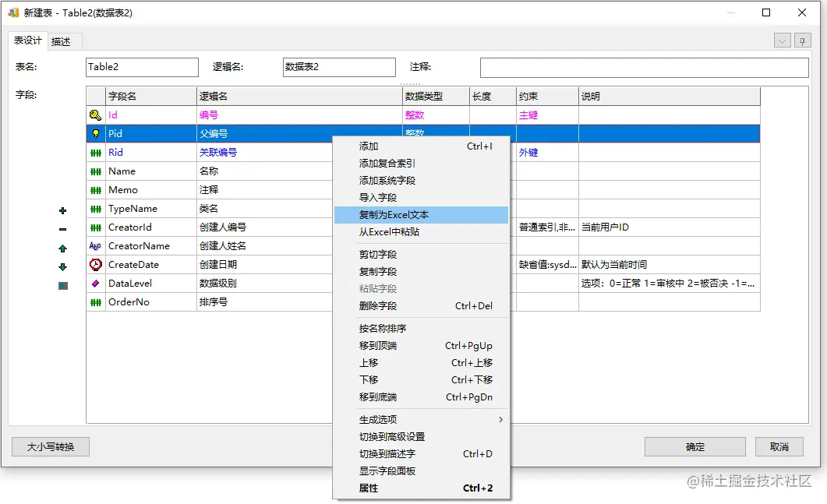Screen dimensions: 827x504
Task: Select the DataLevel field name cell
Action: pyautogui.click(x=151, y=284)
